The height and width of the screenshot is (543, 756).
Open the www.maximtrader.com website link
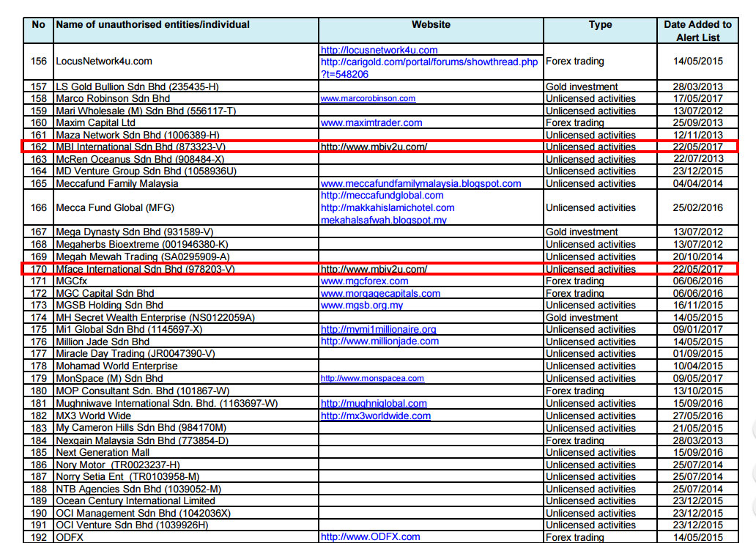[x=371, y=122]
